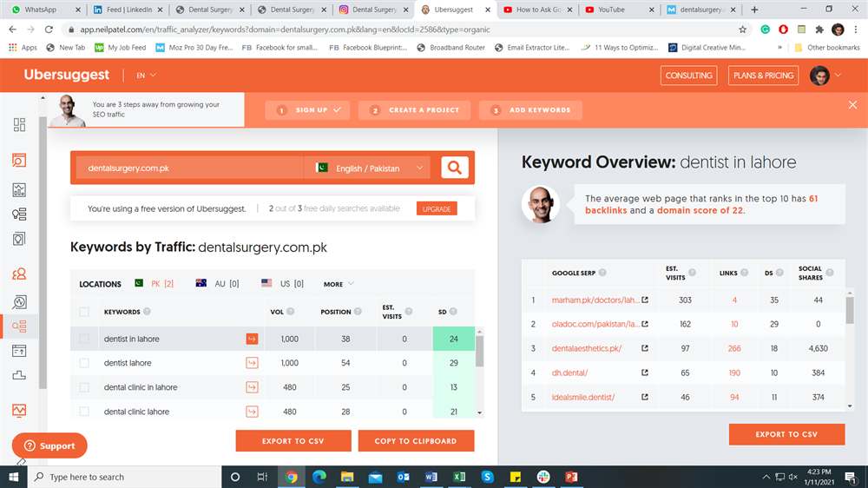This screenshot has width=868, height=488.
Task: Open the traffic analyzer sidebar icon
Action: pos(19,326)
